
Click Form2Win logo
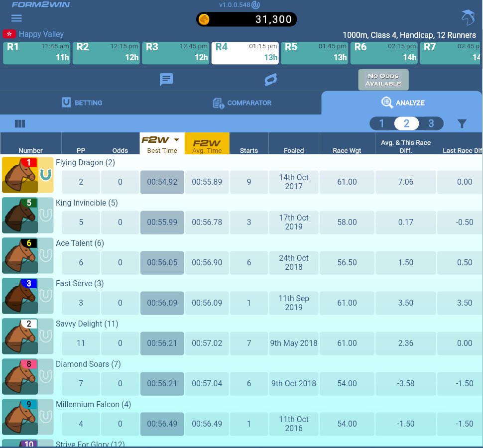pyautogui.click(x=41, y=4)
